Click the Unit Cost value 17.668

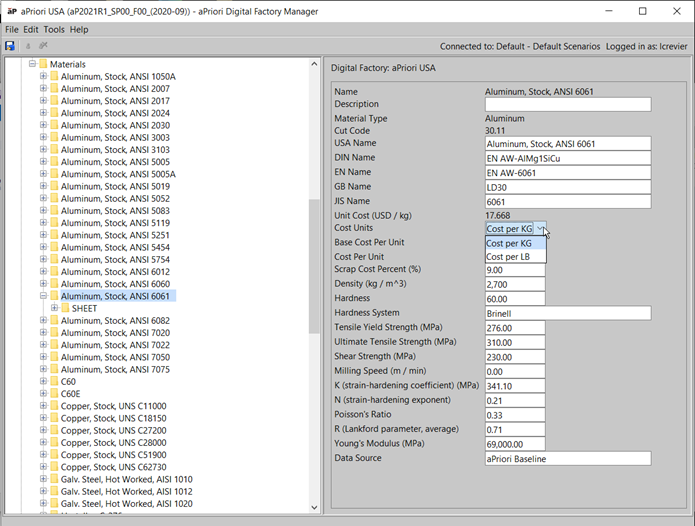coord(498,215)
